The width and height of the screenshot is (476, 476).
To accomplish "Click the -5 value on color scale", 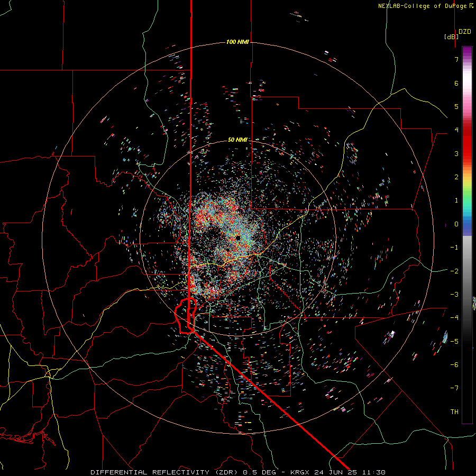I will pyautogui.click(x=454, y=341).
